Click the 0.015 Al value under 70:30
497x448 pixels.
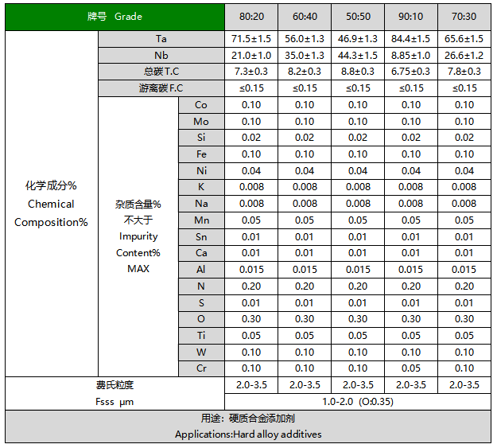[x=464, y=270]
